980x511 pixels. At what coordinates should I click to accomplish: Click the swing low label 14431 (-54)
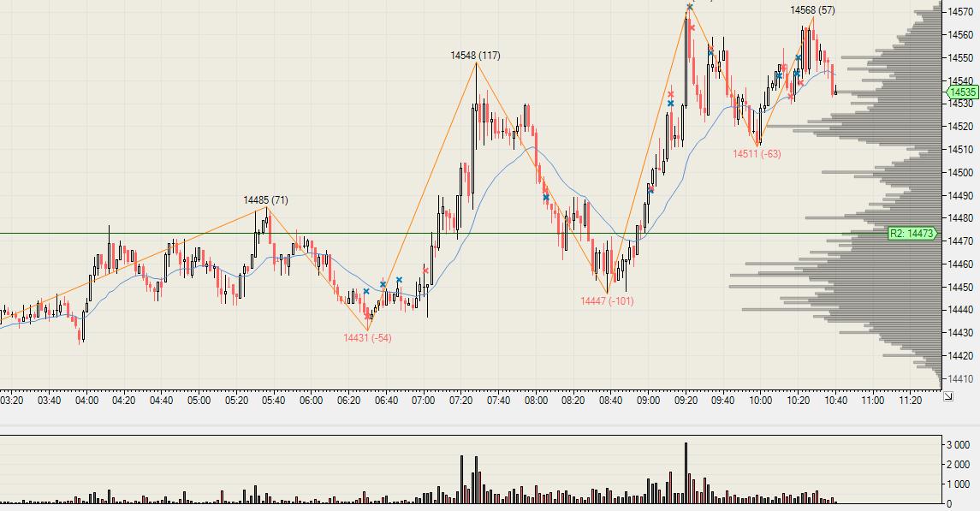click(367, 338)
